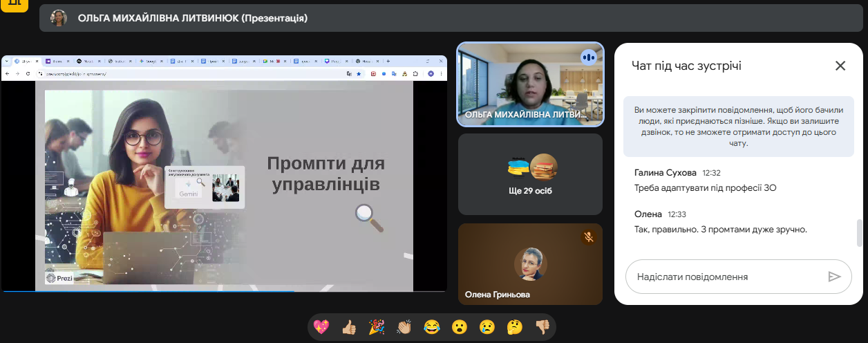React with the thinking face emoji
This screenshot has height=343, width=868.
(515, 327)
